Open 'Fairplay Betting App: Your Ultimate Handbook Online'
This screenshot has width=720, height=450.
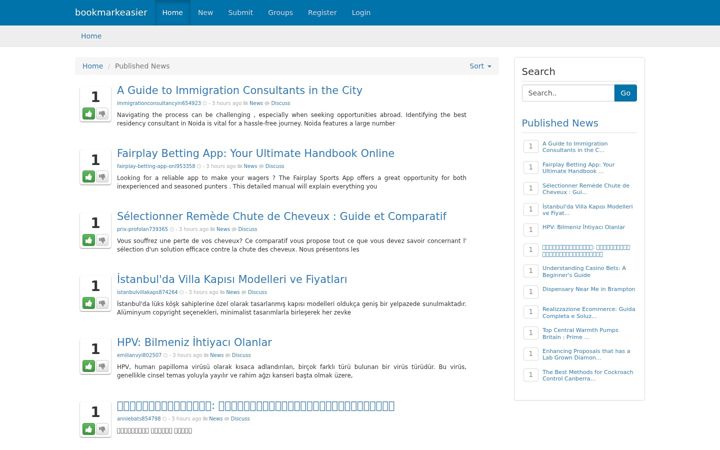click(255, 153)
